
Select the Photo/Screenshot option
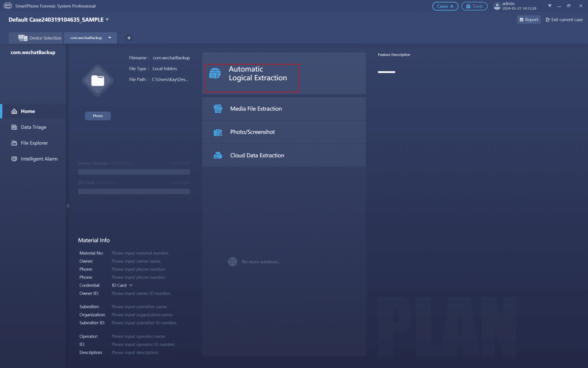click(x=284, y=132)
